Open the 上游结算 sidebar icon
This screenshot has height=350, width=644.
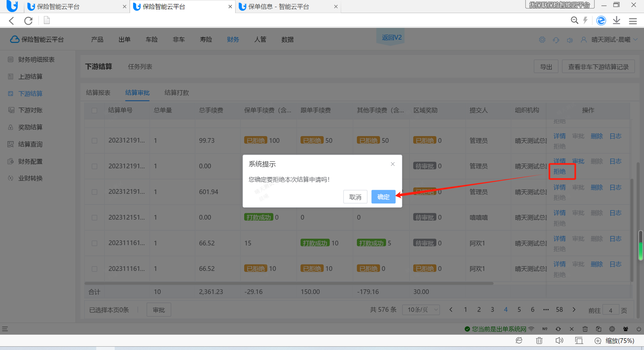pyautogui.click(x=11, y=76)
